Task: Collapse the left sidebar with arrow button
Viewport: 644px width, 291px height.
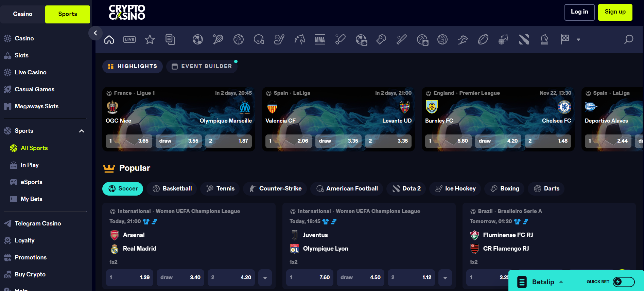Action: coord(95,33)
